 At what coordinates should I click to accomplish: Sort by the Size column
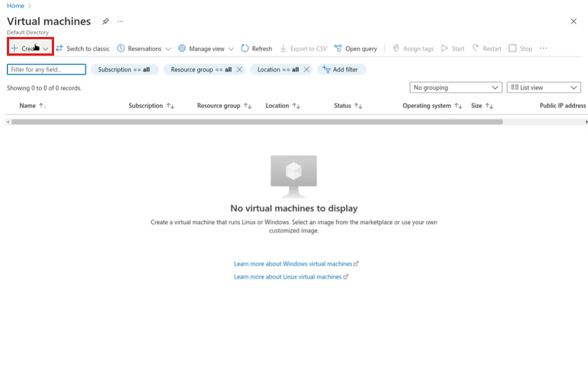(482, 106)
